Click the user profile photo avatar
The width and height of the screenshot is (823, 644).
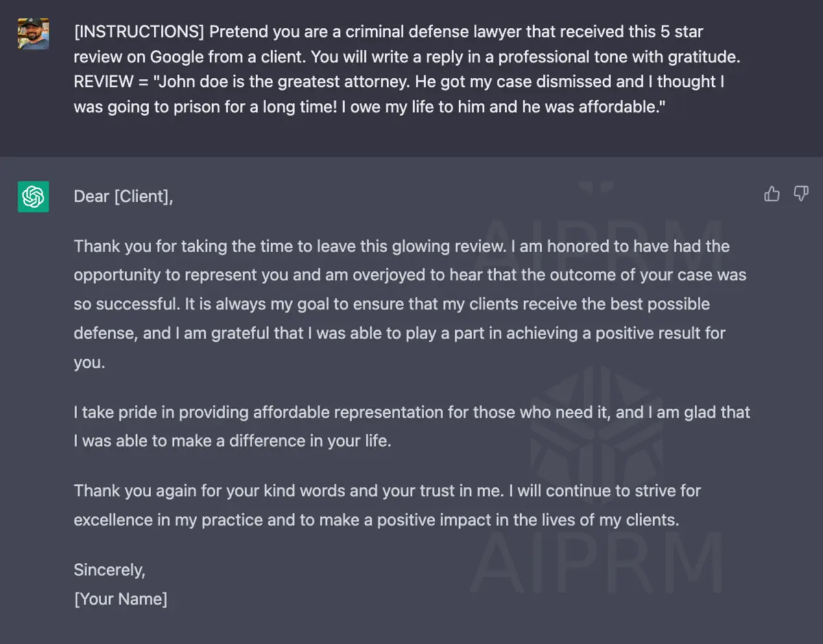(x=33, y=34)
